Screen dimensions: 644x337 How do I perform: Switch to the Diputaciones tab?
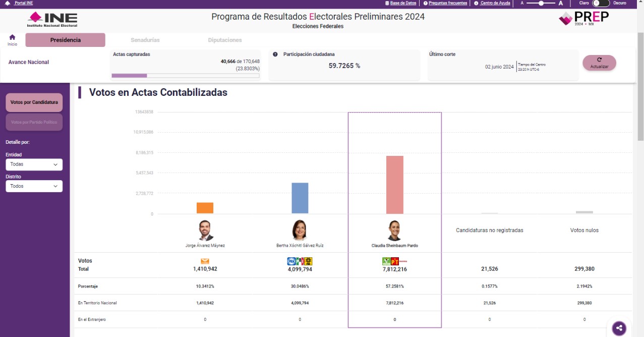click(x=225, y=40)
